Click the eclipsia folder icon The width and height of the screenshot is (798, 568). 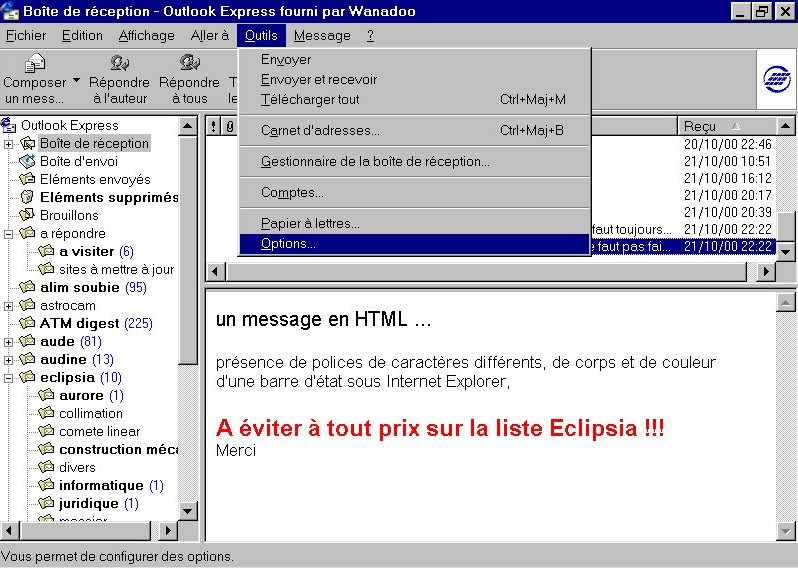27,377
